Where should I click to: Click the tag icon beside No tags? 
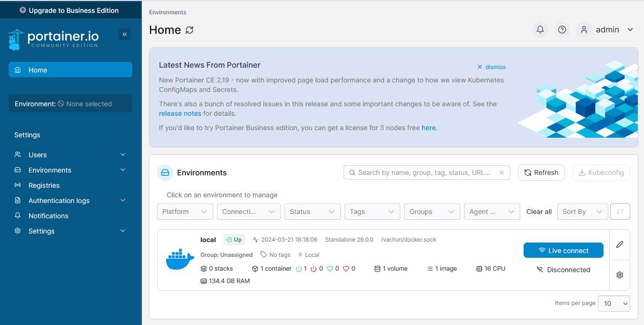click(264, 255)
